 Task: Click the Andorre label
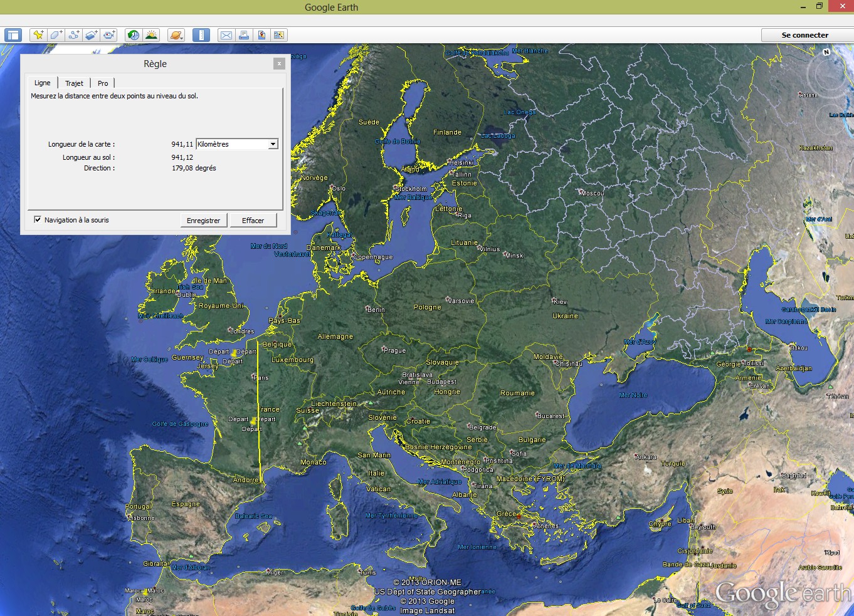point(246,480)
